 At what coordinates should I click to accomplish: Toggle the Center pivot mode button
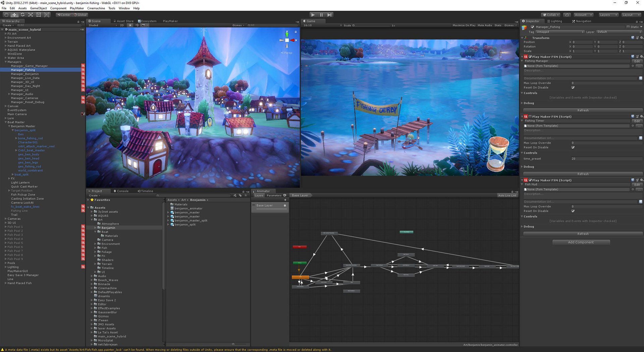64,15
